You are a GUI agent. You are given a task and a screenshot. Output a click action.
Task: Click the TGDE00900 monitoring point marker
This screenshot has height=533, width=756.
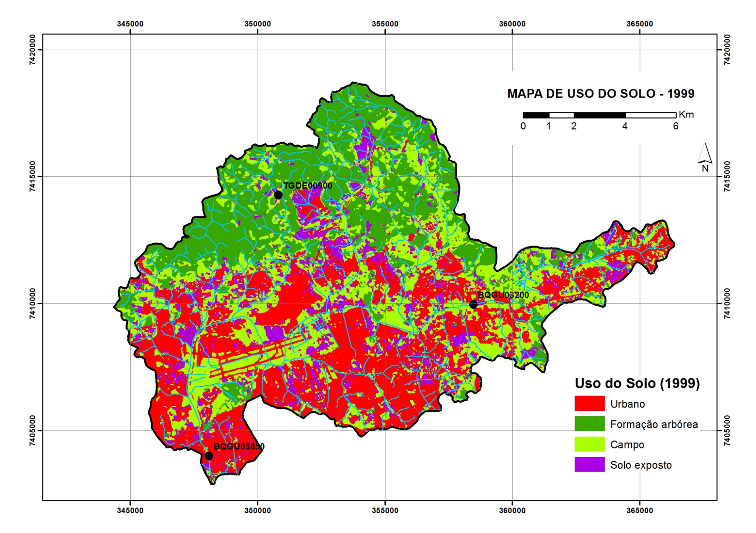(278, 195)
